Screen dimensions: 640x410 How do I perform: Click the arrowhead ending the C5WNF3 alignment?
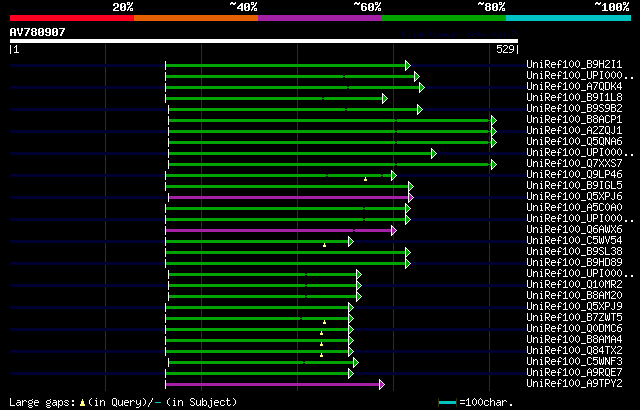coord(356,362)
